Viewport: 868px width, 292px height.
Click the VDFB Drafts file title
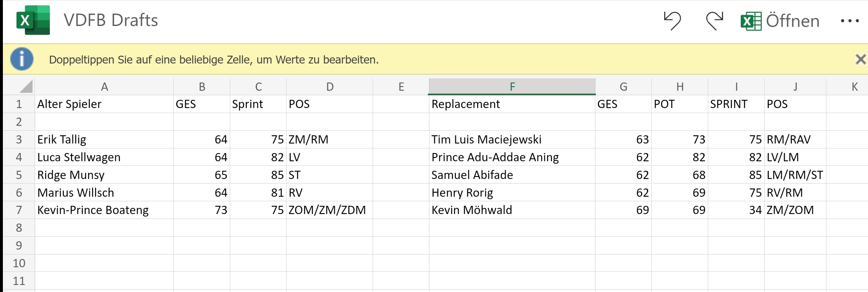tap(111, 20)
